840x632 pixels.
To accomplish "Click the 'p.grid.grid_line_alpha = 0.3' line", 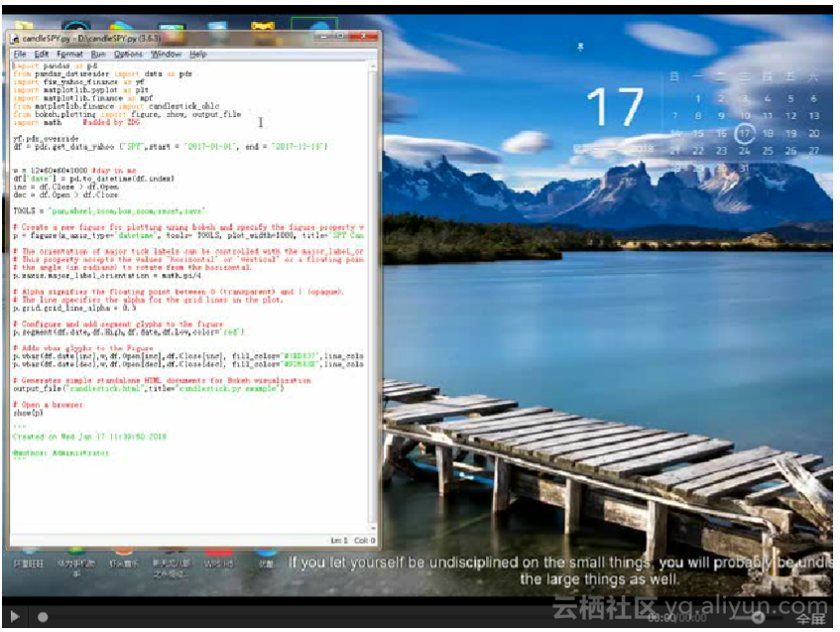I will click(74, 308).
